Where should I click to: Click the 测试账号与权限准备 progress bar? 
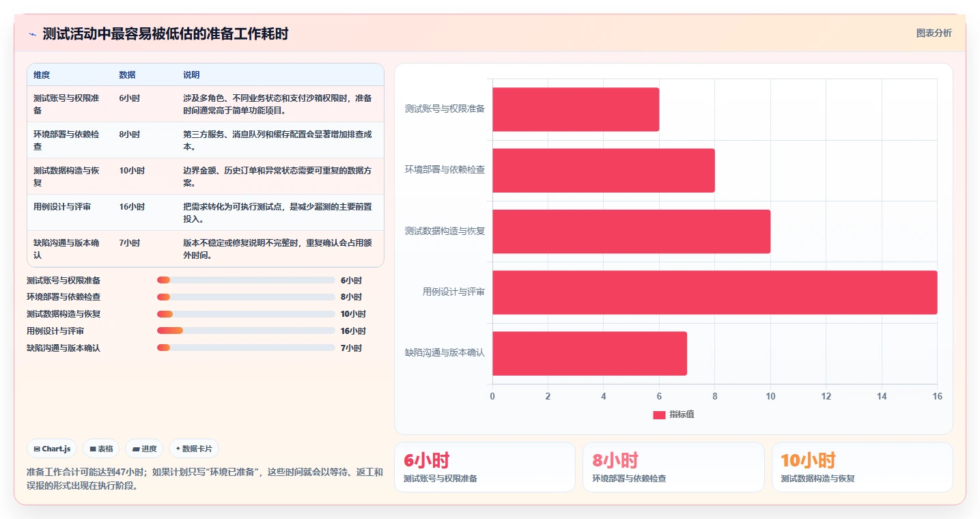(x=246, y=280)
